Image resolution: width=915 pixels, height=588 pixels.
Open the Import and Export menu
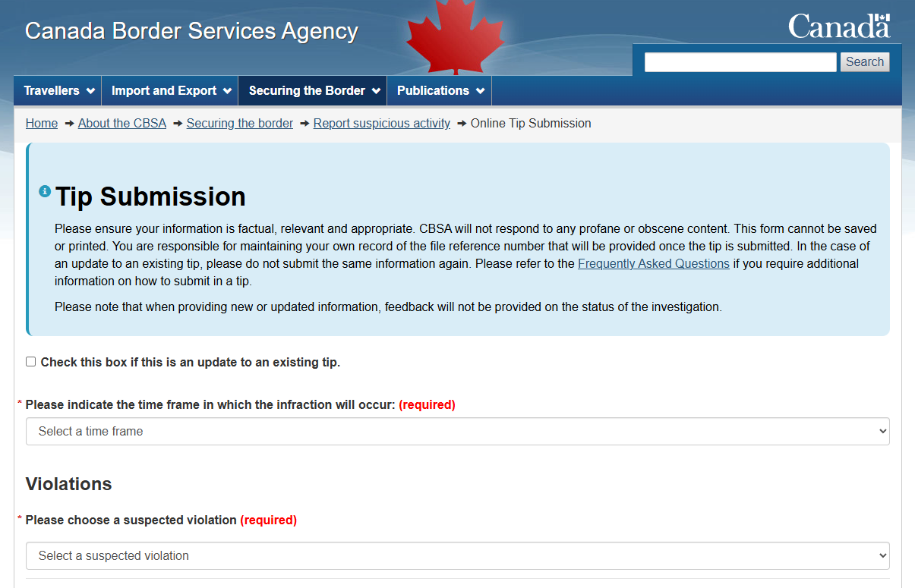tap(164, 91)
